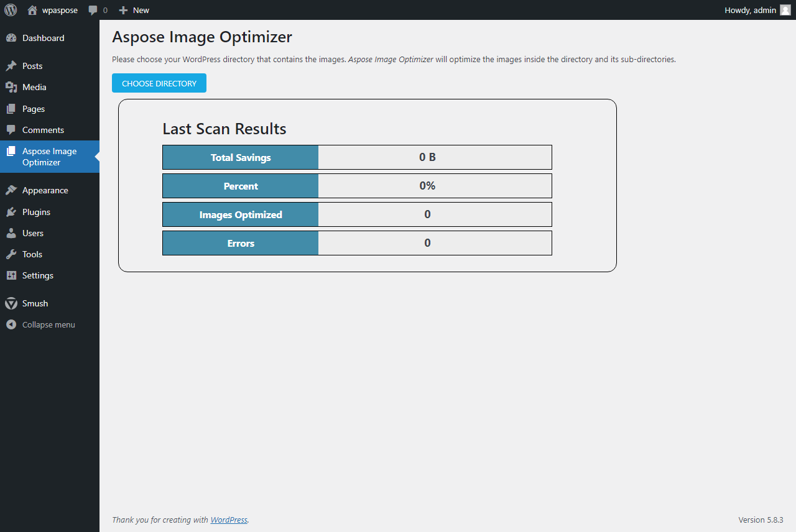This screenshot has height=532, width=796.
Task: Click the Comments speech bubble sidebar icon
Action: tap(11, 130)
